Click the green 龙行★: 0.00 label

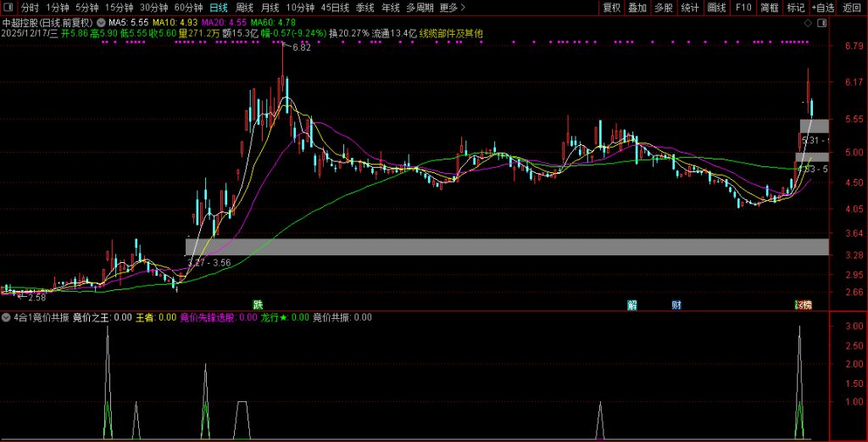click(x=285, y=317)
